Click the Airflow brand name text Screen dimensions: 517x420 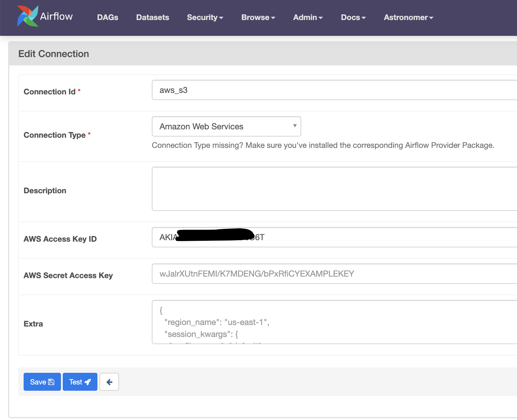pos(56,16)
